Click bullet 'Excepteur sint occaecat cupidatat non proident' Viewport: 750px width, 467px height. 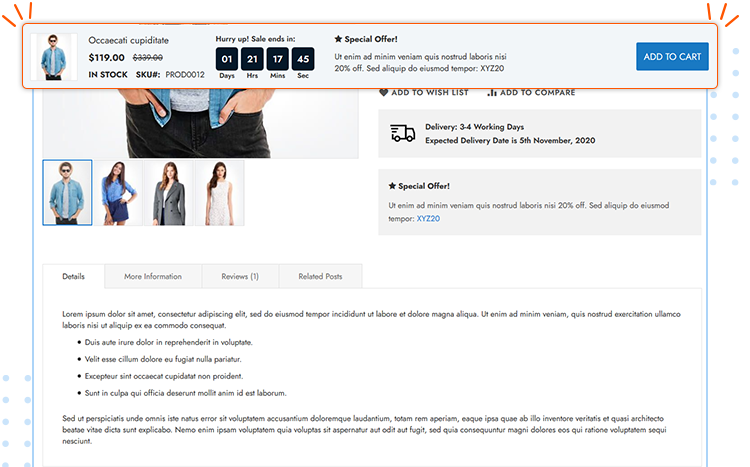pyautogui.click(x=164, y=376)
